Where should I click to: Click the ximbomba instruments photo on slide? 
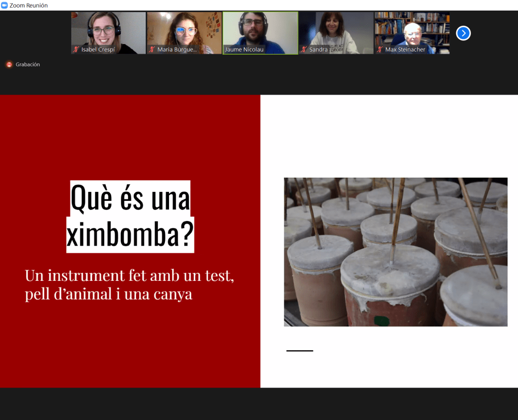click(395, 251)
